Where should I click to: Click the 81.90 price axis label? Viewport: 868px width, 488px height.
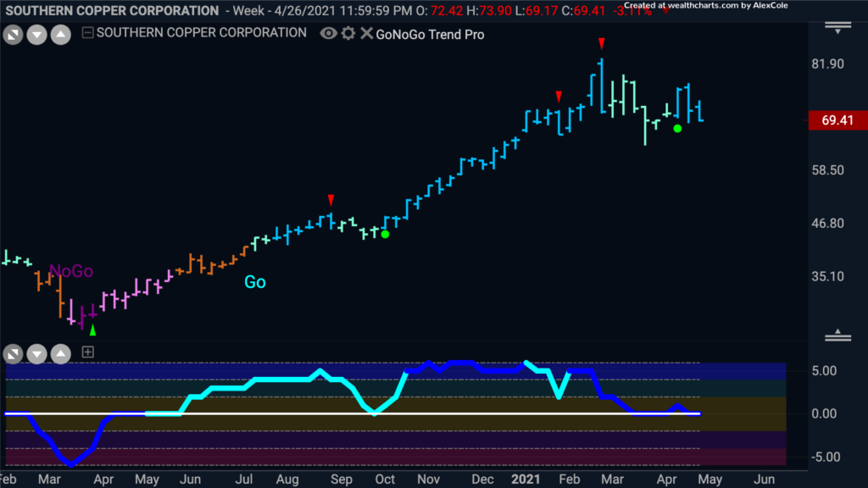[827, 64]
